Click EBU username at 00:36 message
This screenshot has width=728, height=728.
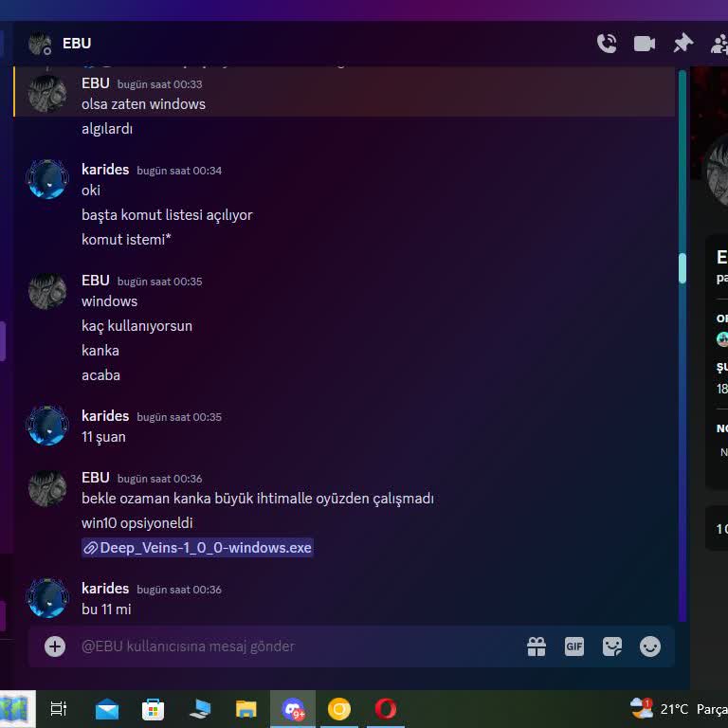[96, 478]
